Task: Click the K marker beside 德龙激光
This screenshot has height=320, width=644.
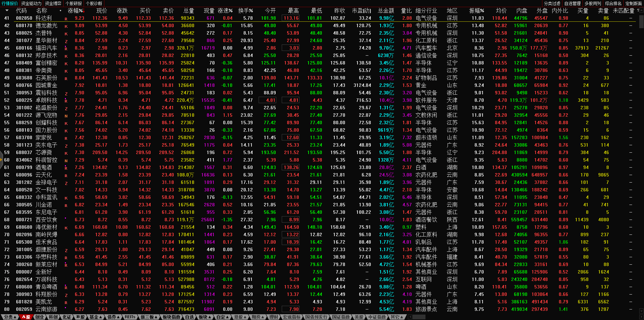Action: pyautogui.click(x=66, y=26)
